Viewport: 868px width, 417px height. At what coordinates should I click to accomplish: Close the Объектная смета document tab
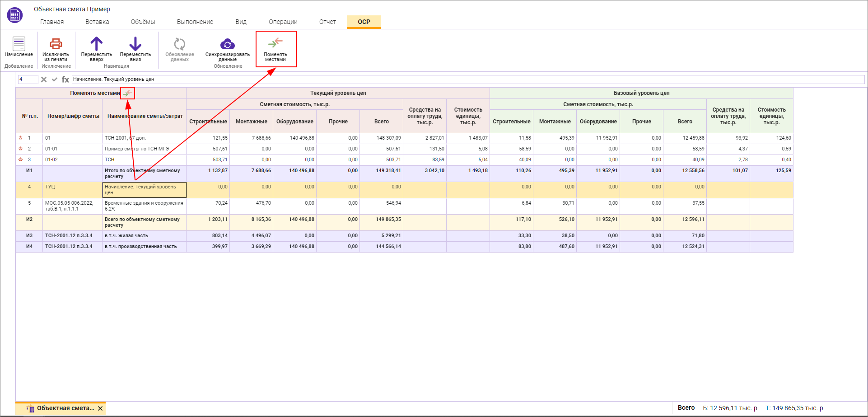tap(100, 408)
